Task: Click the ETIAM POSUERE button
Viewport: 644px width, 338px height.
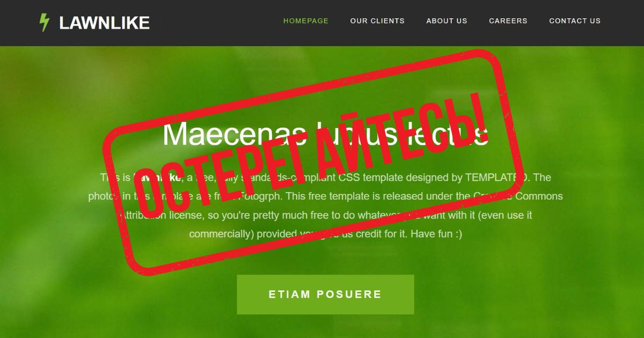Action: point(325,295)
